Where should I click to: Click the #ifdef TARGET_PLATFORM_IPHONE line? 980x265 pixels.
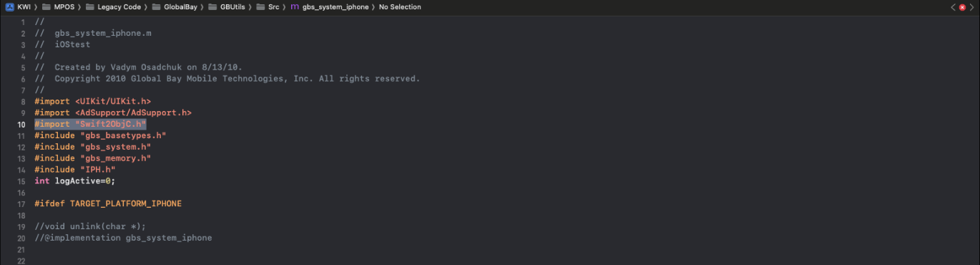pyautogui.click(x=108, y=204)
